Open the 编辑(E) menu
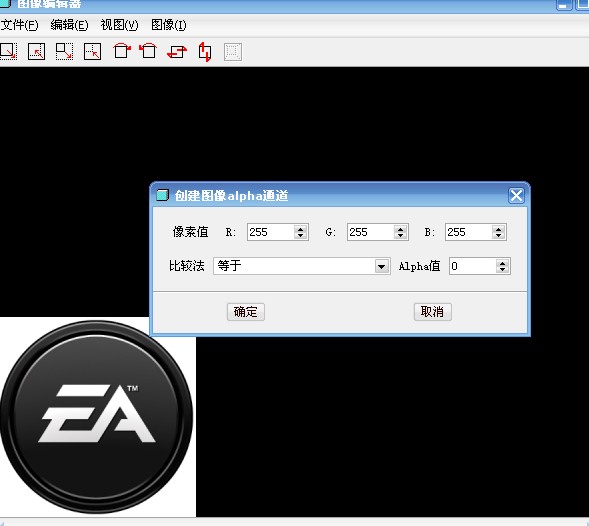The width and height of the screenshot is (589, 526). (69, 25)
